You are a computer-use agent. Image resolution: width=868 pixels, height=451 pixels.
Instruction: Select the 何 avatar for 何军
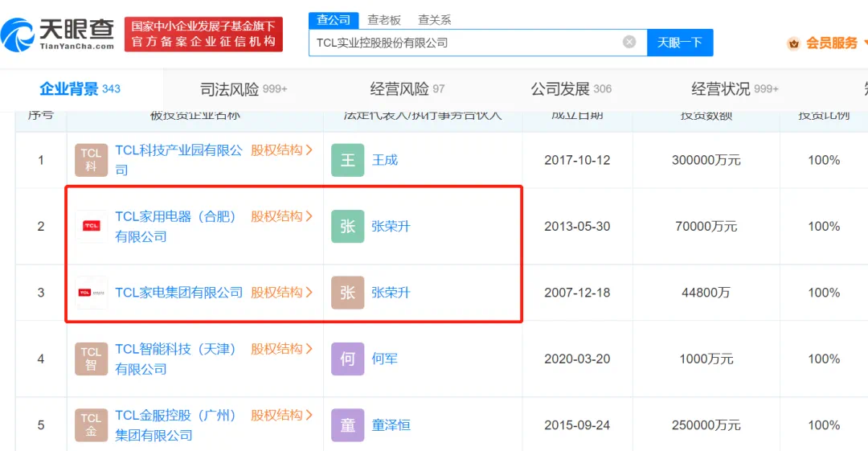point(348,359)
